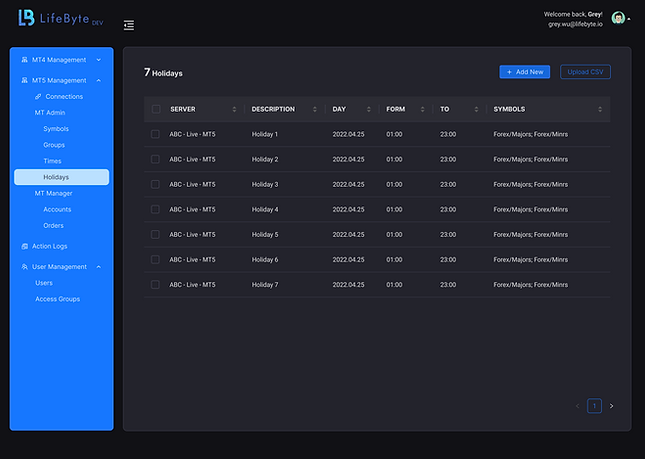
Task: Sort by the TO column arrows
Action: coord(476,109)
